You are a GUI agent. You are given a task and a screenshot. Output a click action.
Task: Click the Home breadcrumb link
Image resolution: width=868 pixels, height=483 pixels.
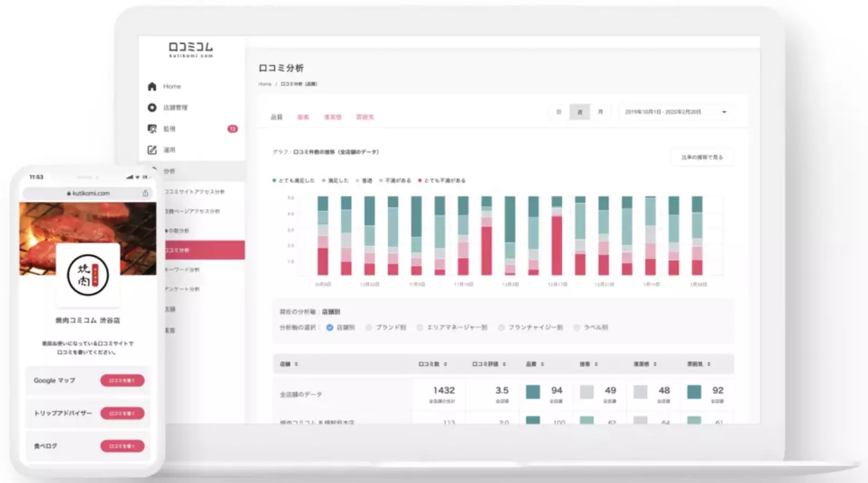(x=265, y=84)
